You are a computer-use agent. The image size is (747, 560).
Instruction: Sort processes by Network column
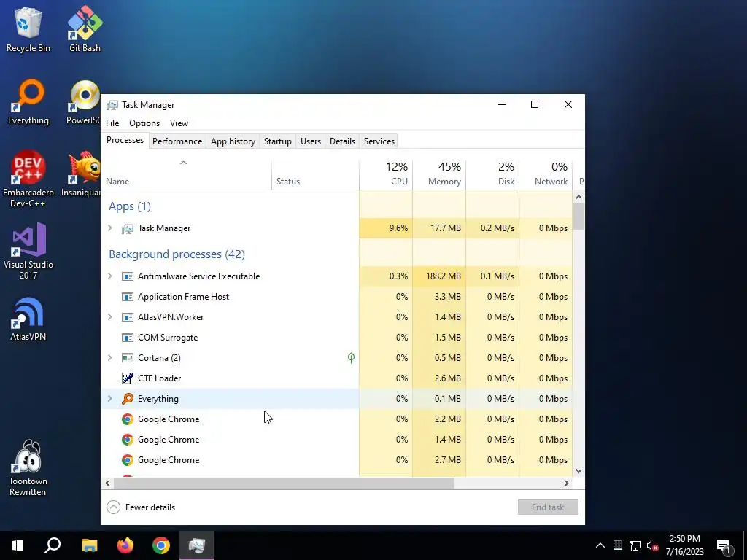[546, 174]
